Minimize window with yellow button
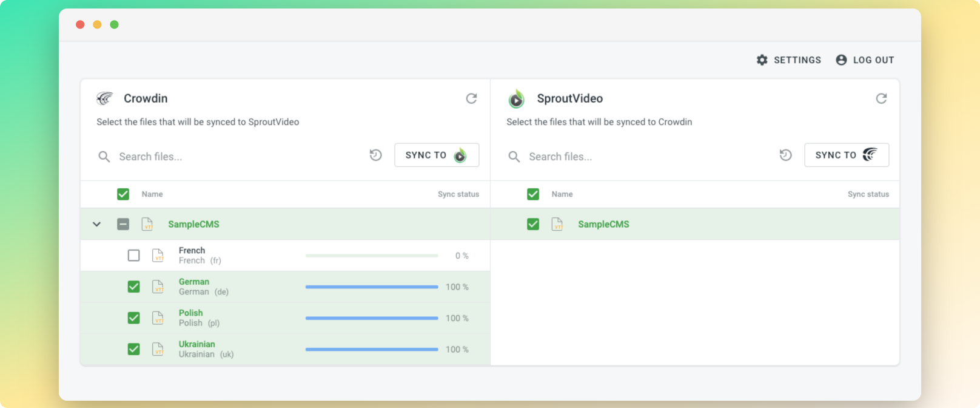Screen dimensions: 980x408 97,24
